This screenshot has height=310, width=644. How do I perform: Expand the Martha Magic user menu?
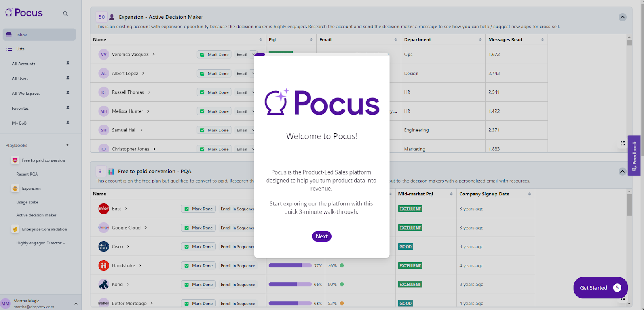tap(76, 304)
